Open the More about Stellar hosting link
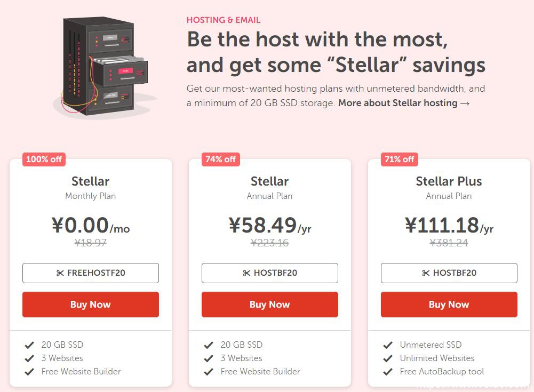This screenshot has height=392, width=534. click(x=404, y=103)
